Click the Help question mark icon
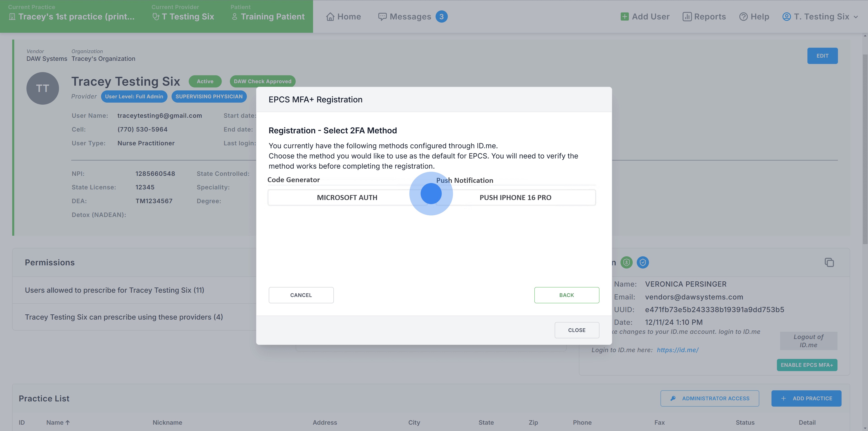Image resolution: width=868 pixels, height=431 pixels. point(743,16)
